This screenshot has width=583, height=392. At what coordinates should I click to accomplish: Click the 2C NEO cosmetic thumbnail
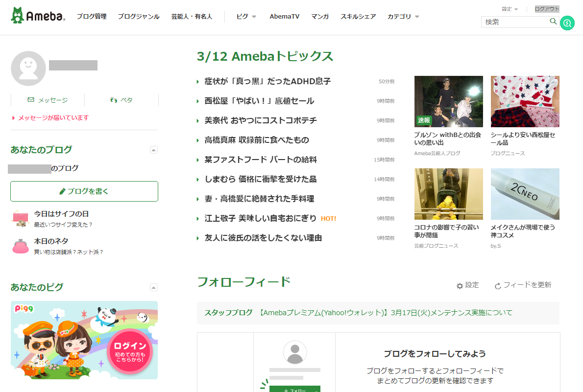click(525, 194)
